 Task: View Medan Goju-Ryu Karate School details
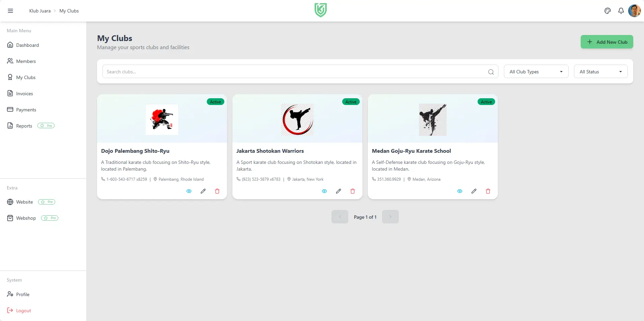pyautogui.click(x=460, y=191)
